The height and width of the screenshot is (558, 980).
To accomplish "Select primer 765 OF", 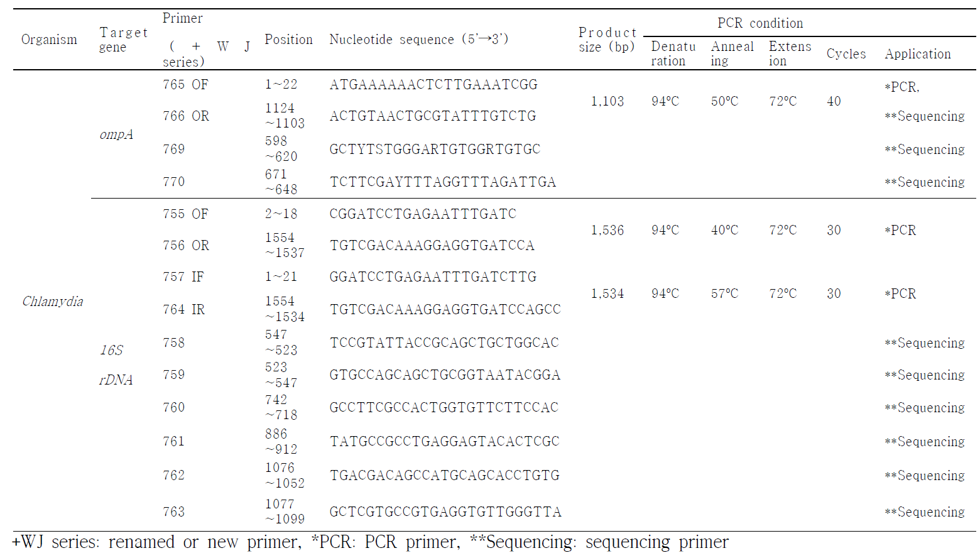I will [185, 85].
